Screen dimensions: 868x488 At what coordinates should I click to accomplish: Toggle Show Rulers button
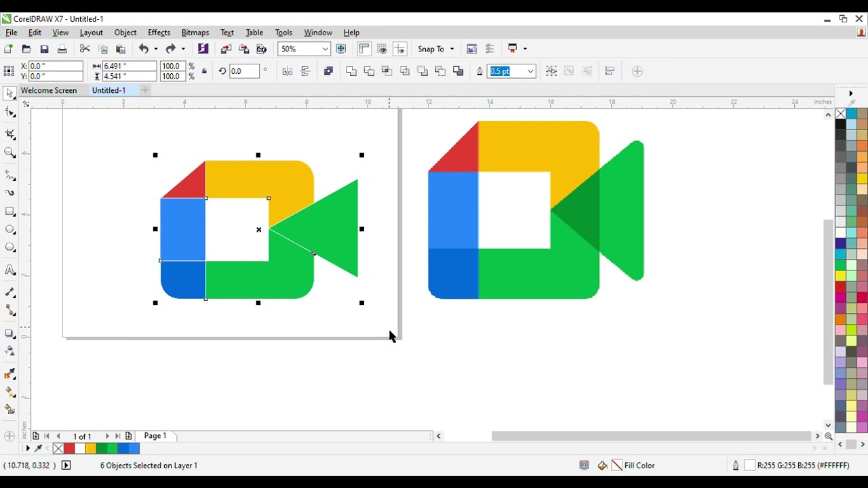[364, 49]
